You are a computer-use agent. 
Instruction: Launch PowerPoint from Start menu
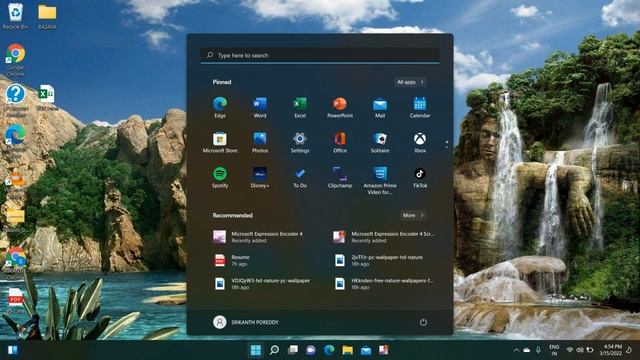point(340,107)
